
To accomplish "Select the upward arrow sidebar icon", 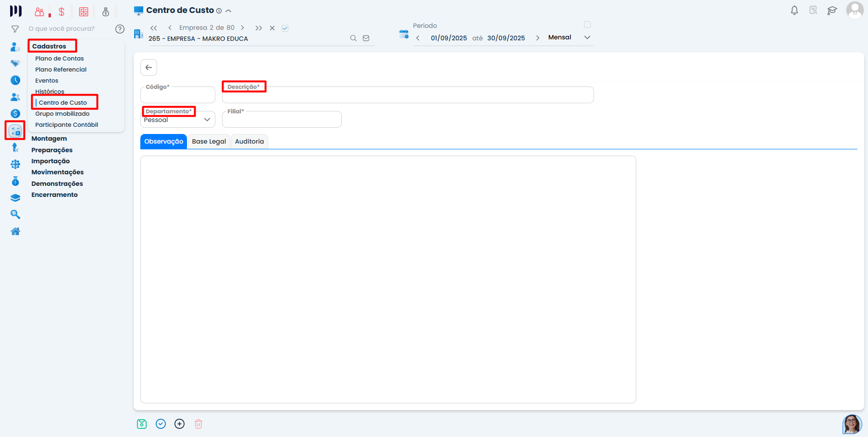I will coord(15,147).
